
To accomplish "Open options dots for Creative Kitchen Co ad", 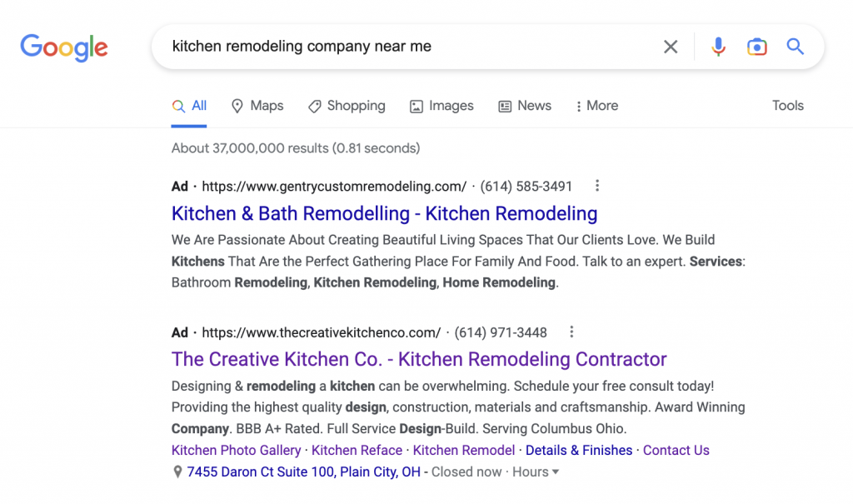I will (x=571, y=332).
